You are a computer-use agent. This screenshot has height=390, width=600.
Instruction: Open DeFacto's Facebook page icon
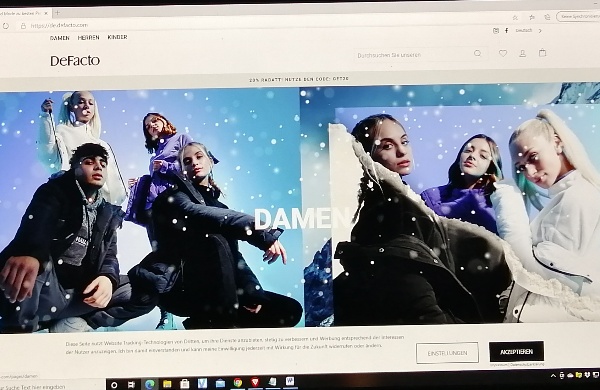pos(507,31)
